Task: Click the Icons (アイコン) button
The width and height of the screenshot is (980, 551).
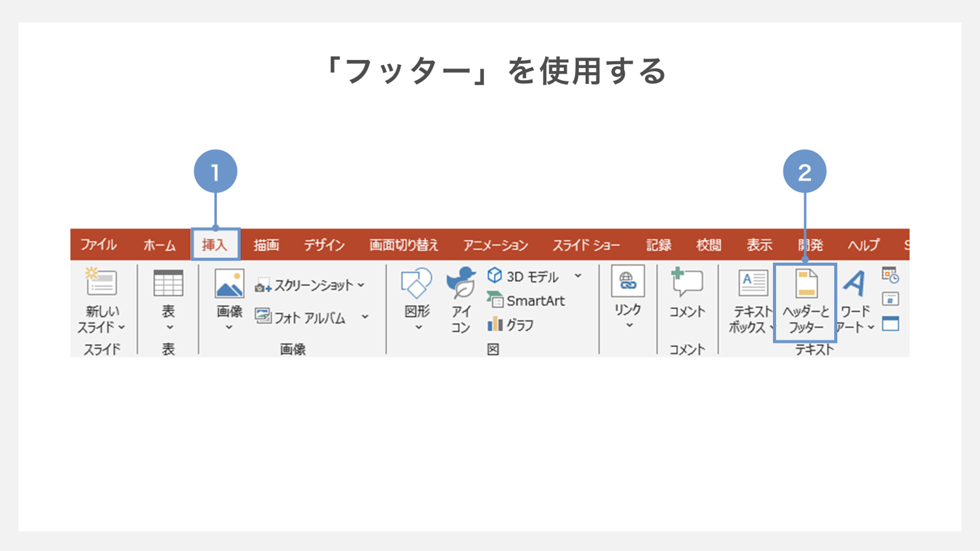Action: coord(461,283)
